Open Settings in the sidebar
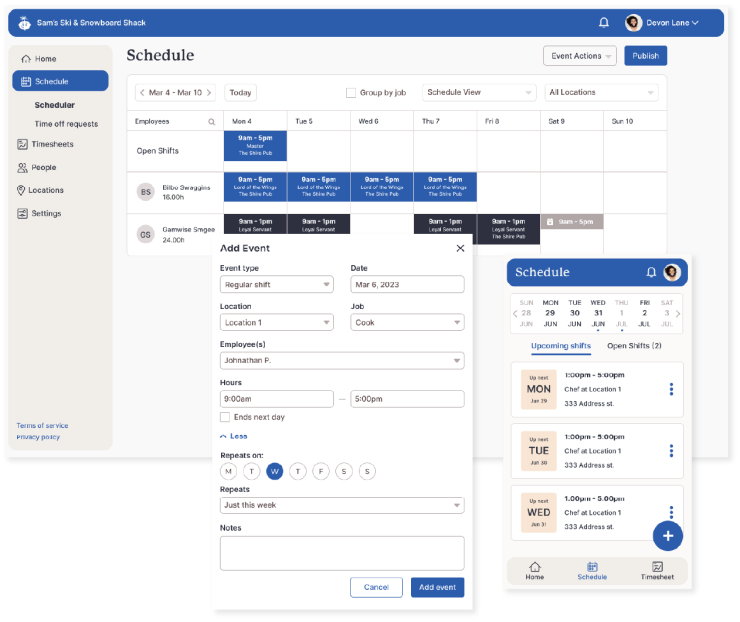Viewport: 740px width, 622px height. 45,213
